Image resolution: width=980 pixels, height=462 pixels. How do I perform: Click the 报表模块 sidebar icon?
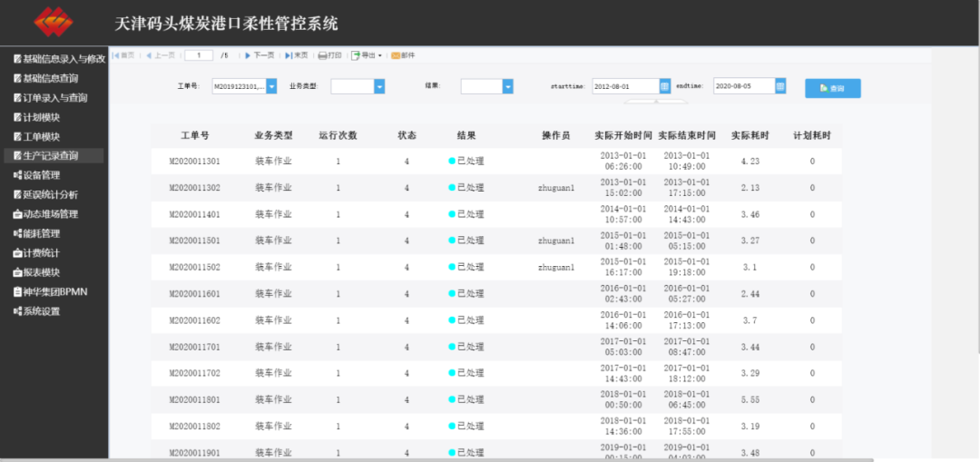[17, 272]
